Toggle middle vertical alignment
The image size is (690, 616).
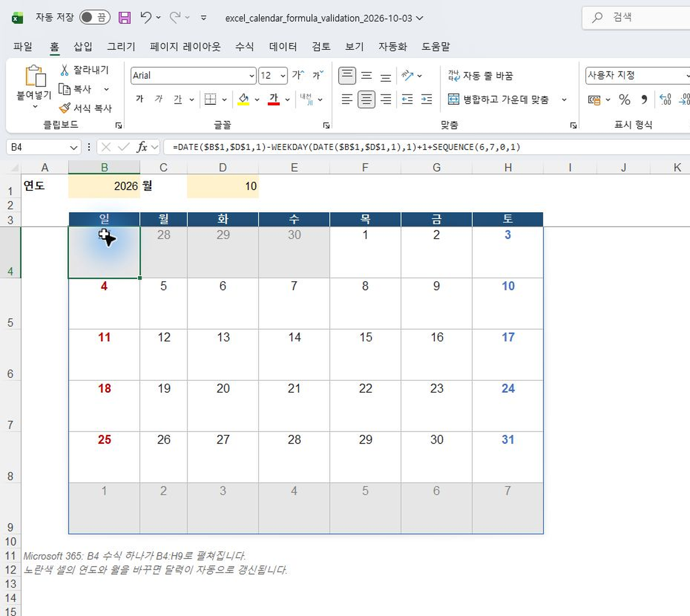tap(366, 75)
